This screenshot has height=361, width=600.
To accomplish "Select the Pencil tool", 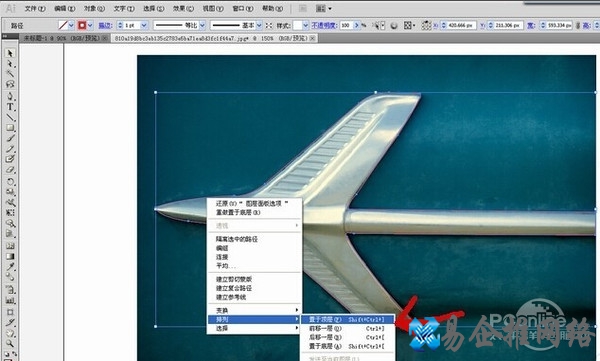I will [10, 149].
